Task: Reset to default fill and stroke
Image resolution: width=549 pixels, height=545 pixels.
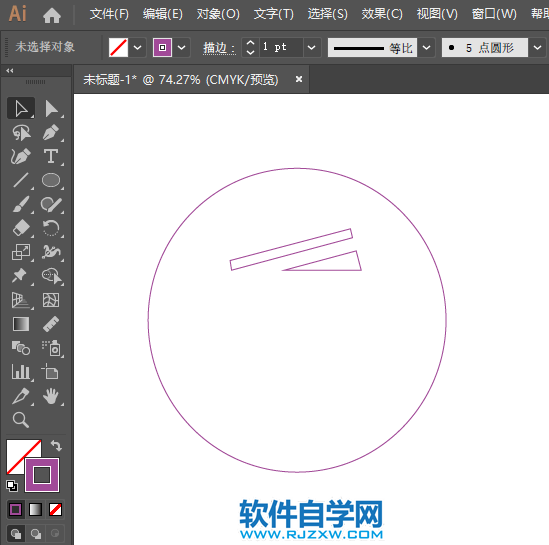Action: tap(12, 485)
